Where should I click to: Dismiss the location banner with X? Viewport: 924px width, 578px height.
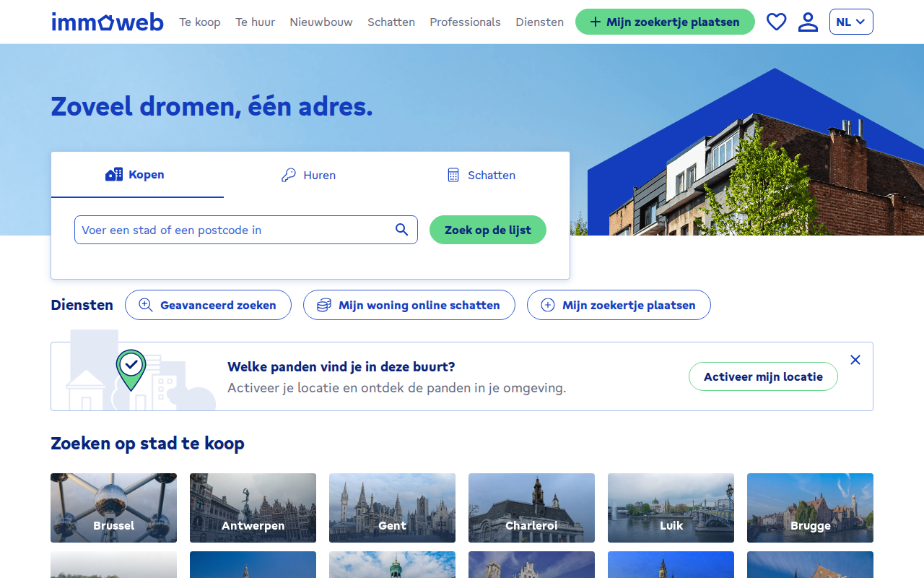point(855,360)
